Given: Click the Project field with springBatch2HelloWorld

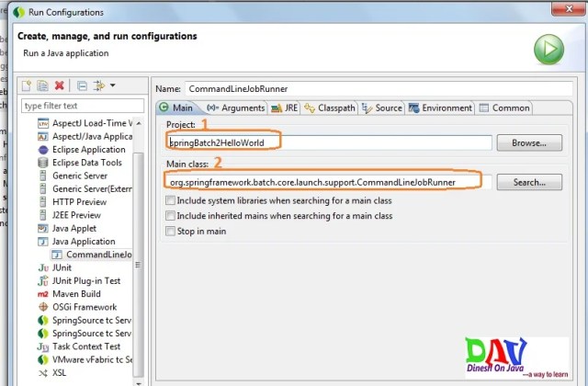Looking at the screenshot, I should (329, 143).
